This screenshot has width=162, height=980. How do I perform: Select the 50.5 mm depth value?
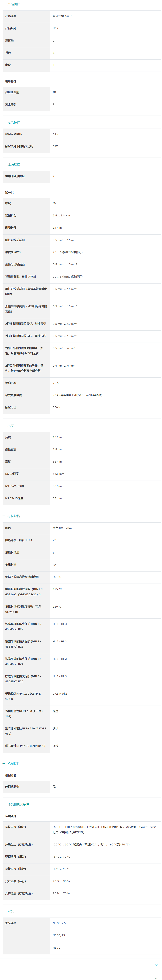point(58,486)
